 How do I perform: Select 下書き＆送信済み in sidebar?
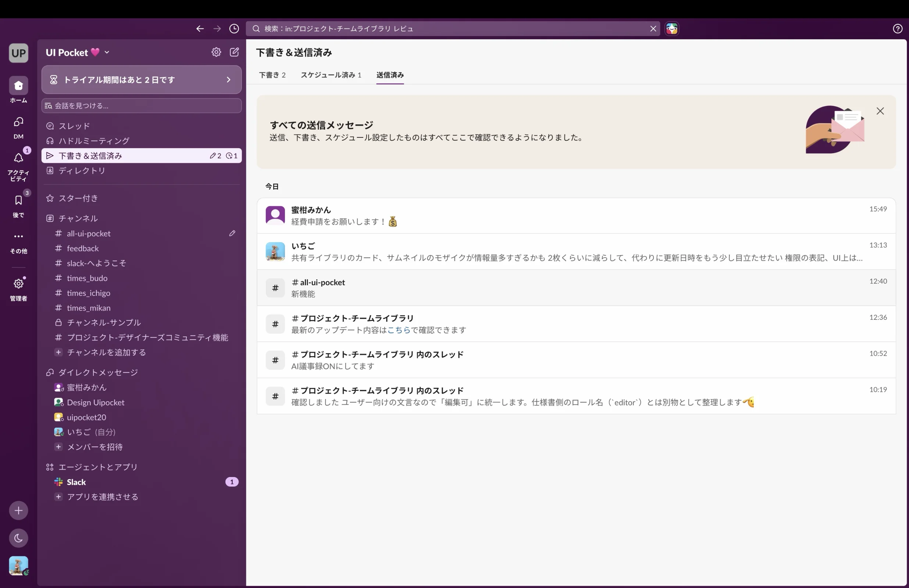(x=141, y=155)
